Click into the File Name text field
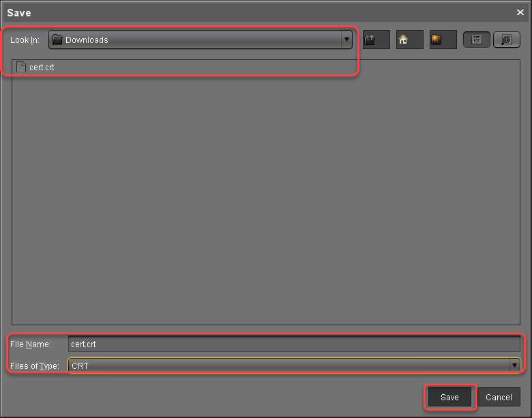 point(293,344)
